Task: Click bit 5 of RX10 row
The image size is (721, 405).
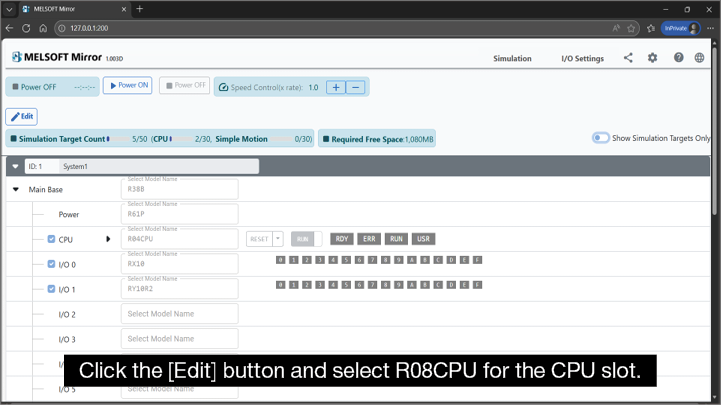Action: coord(346,260)
